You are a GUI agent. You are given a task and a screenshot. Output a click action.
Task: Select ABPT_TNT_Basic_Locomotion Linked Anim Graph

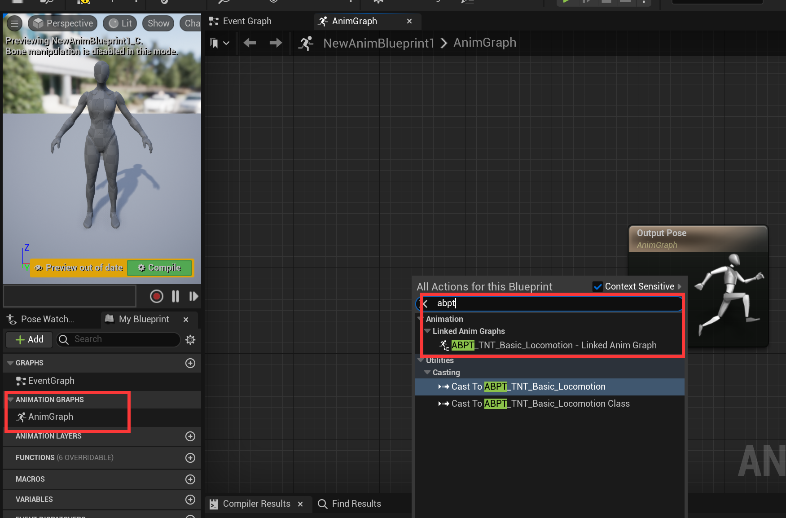(550, 345)
